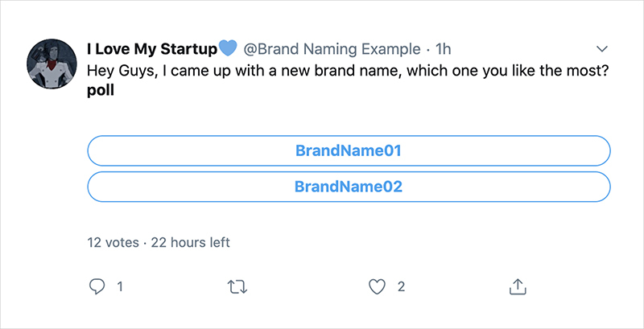Vote for BrandName01 in the poll
This screenshot has height=329, width=644.
[349, 150]
